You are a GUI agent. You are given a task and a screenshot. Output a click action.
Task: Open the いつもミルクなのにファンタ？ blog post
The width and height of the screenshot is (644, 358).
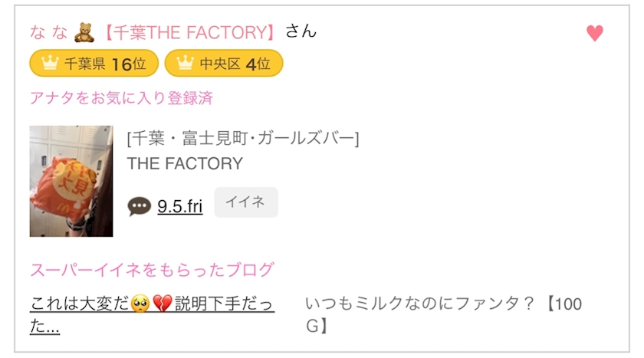(x=443, y=314)
